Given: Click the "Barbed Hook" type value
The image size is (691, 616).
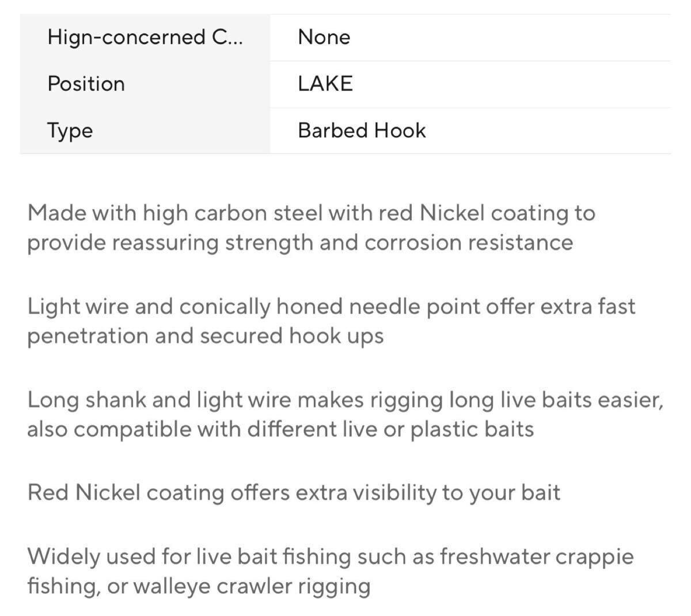Looking at the screenshot, I should (362, 131).
